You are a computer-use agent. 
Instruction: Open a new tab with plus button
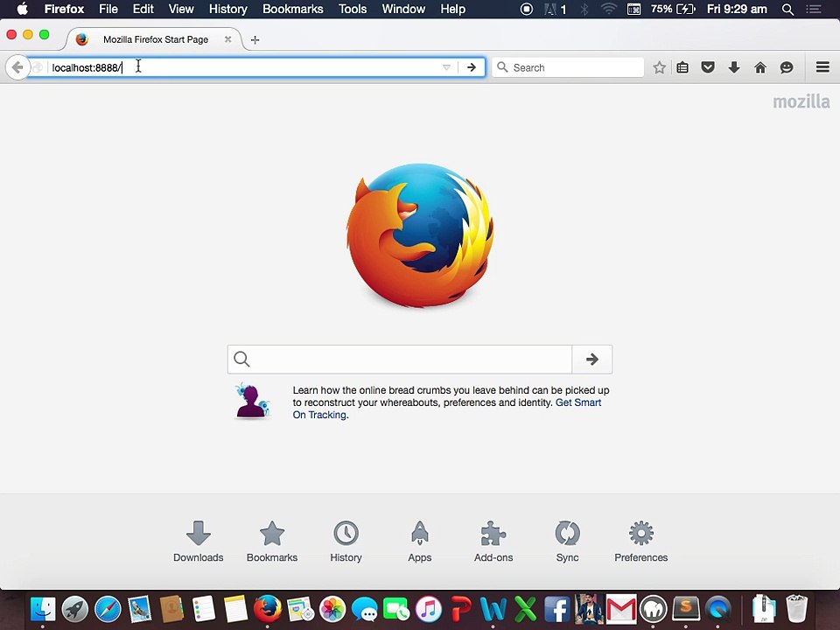click(x=255, y=39)
